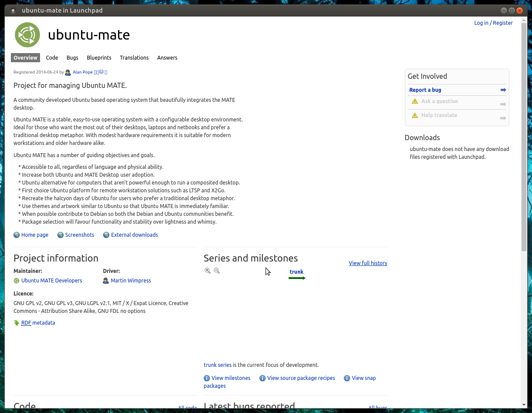
Task: Open Martin Wimpress driver link
Action: click(x=131, y=281)
